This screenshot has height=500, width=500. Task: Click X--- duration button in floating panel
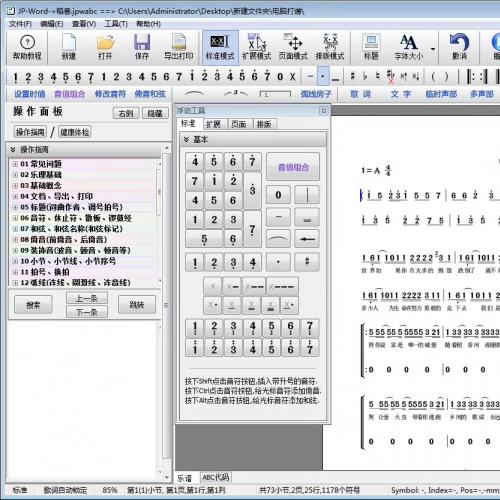[282, 286]
